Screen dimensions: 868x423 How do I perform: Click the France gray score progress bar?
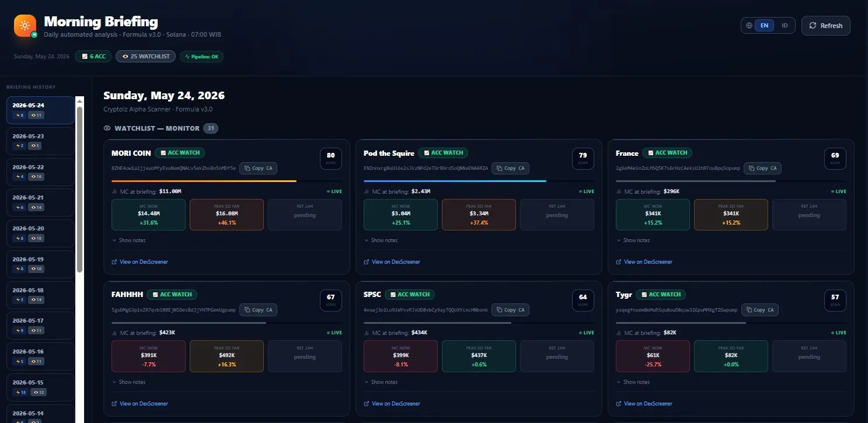pos(696,181)
